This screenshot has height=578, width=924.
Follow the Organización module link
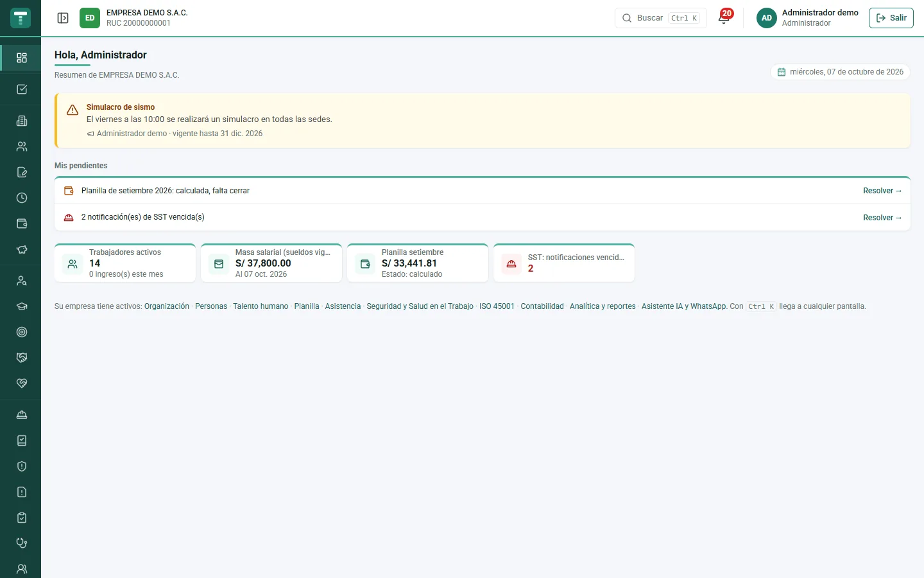[x=167, y=306]
